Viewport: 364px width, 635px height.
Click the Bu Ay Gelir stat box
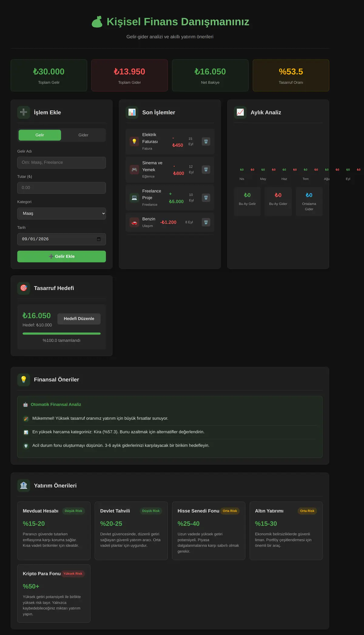[x=247, y=202]
